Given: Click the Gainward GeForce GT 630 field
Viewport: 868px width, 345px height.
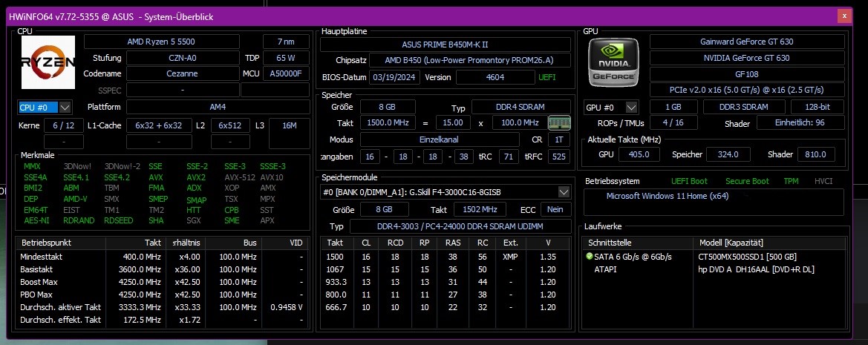Looking at the screenshot, I should pos(747,42).
